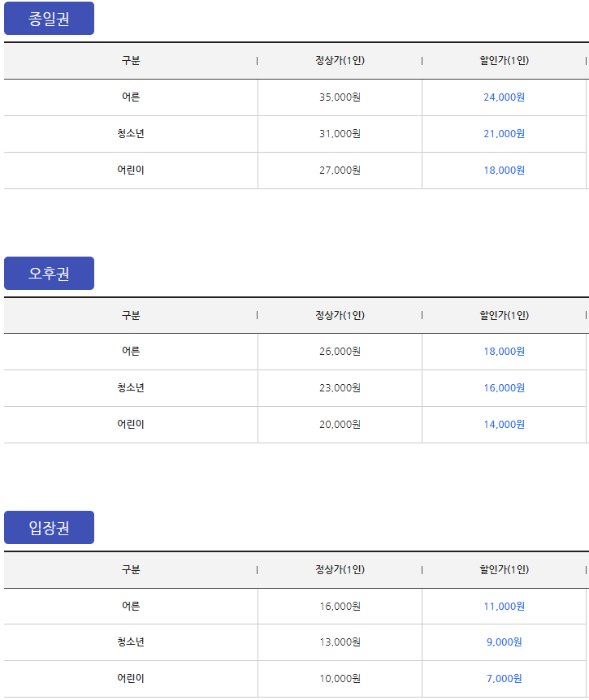
Task: Select 어린이 row label in 종일권 table
Action: [x=131, y=170]
